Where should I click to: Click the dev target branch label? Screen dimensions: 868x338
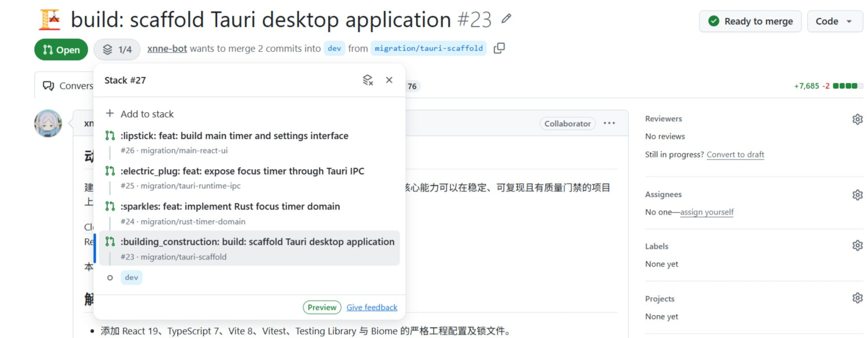[x=335, y=48]
